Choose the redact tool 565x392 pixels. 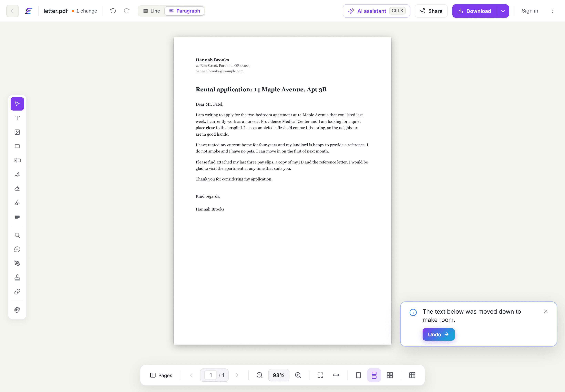(x=17, y=217)
